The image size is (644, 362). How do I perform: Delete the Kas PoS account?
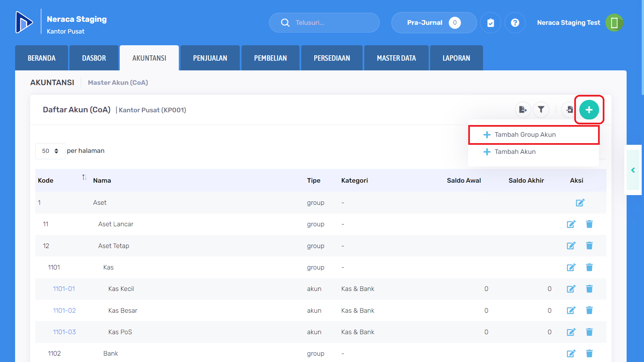coord(589,332)
